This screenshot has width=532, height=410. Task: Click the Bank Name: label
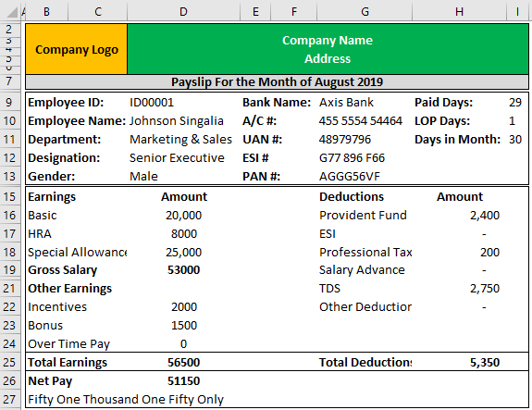tap(277, 103)
